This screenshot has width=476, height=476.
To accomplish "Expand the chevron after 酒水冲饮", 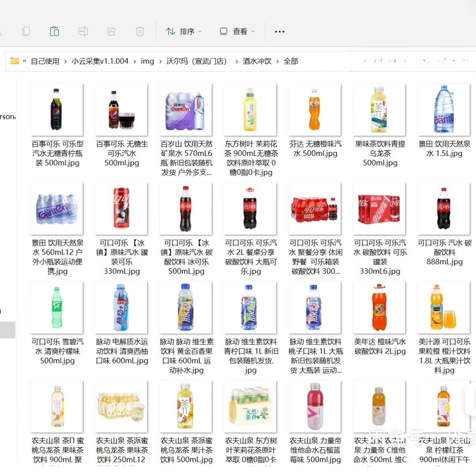I will (x=278, y=61).
